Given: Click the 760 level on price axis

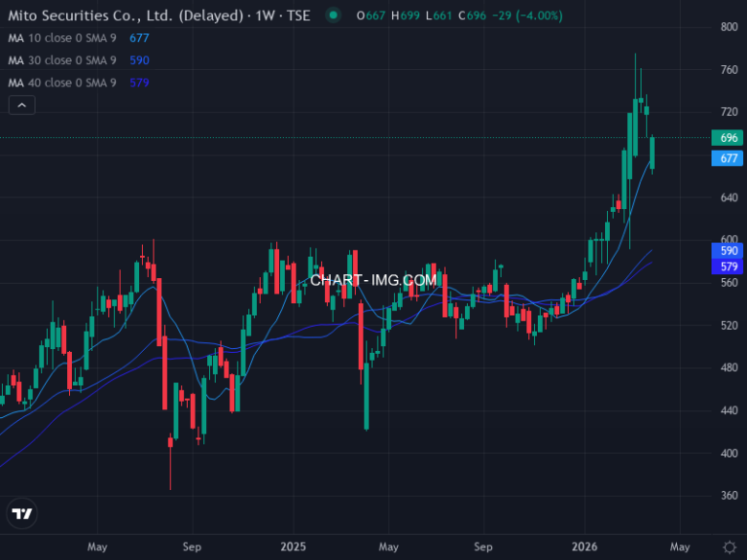Looking at the screenshot, I should click(729, 70).
